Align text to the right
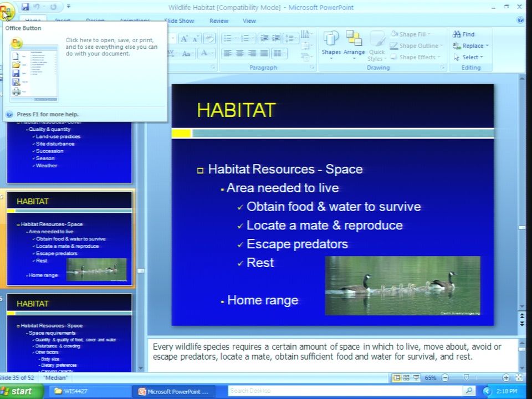This screenshot has width=532, height=399. 252,53
